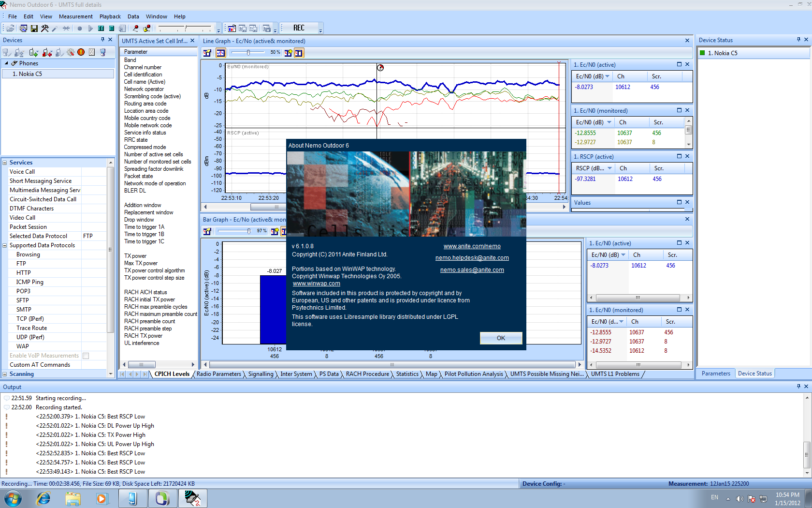Open a measurement file from the toolbar
Viewport: 812px width, 508px height.
tap(10, 29)
